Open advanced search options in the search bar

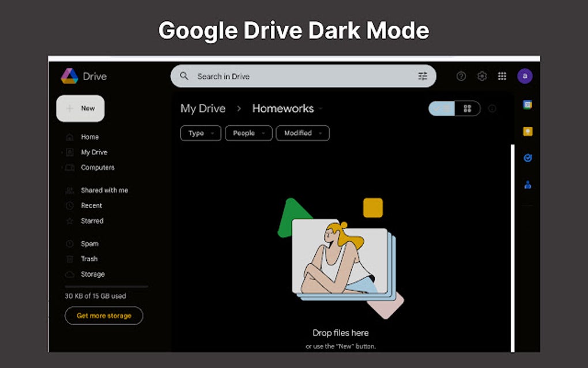click(x=423, y=76)
